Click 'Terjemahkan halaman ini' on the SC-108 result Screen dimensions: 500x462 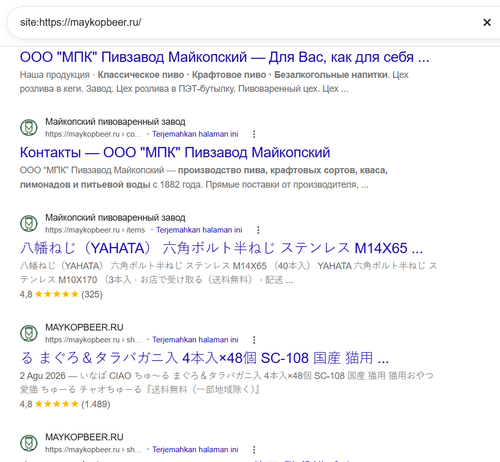(195, 340)
